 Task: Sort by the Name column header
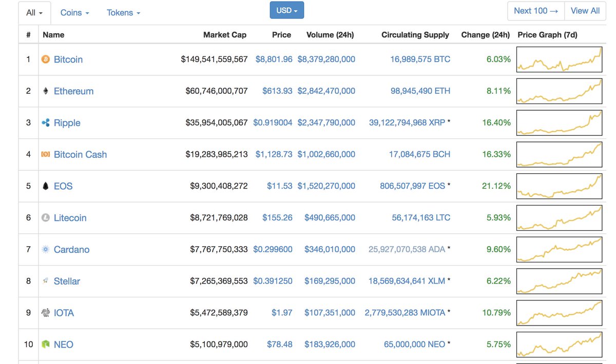click(x=53, y=35)
